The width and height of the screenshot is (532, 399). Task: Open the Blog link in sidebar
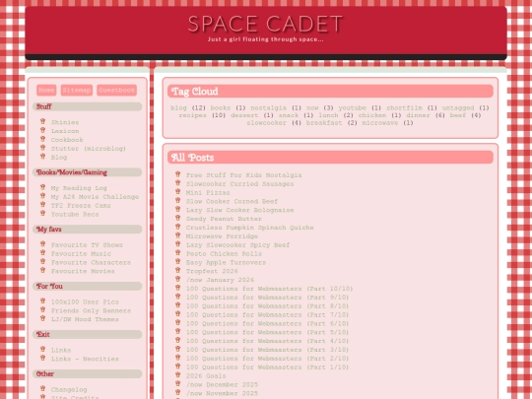point(59,158)
